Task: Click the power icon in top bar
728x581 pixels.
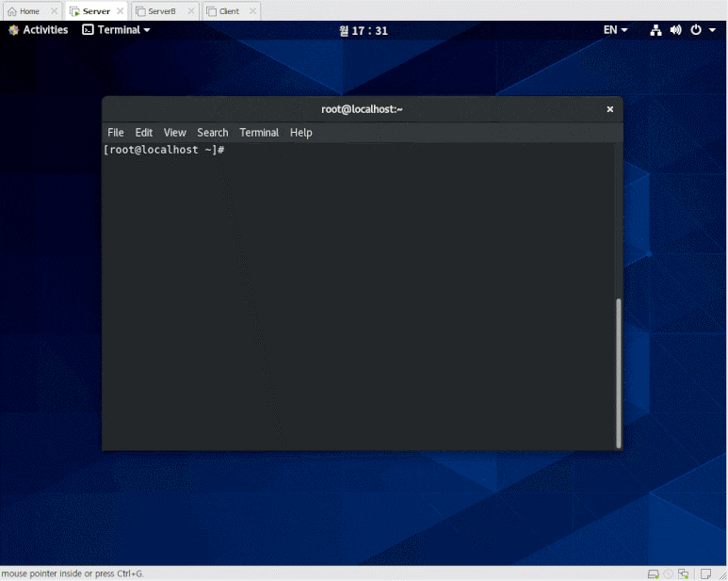Action: tap(695, 30)
